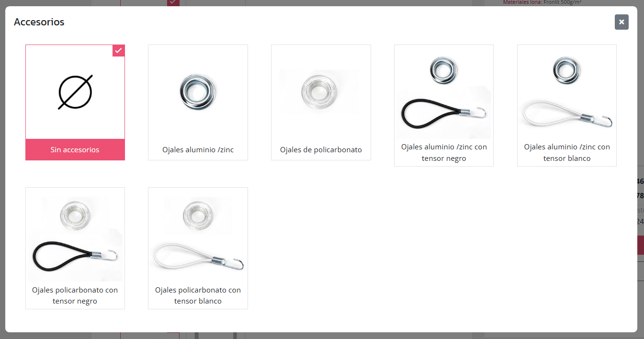Toggle the checkmark badge on Sin accesorios
This screenshot has height=339, width=644.
tap(119, 51)
